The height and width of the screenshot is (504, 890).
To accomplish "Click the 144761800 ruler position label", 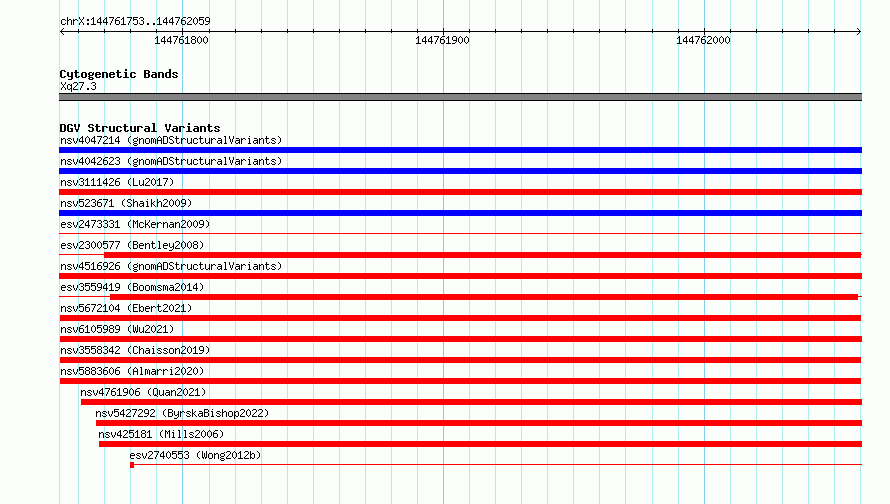I will coord(181,40).
